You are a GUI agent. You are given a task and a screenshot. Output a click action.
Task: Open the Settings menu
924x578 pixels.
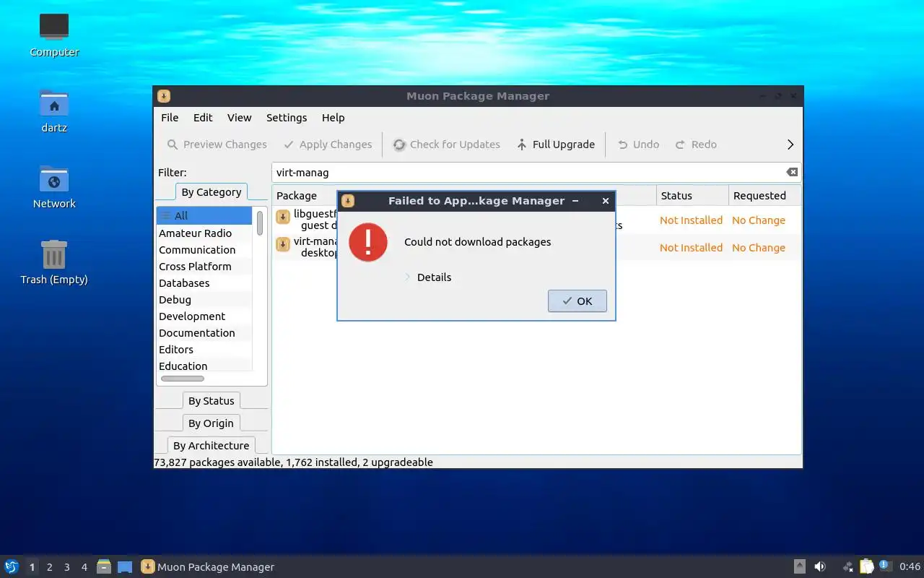[x=287, y=118]
